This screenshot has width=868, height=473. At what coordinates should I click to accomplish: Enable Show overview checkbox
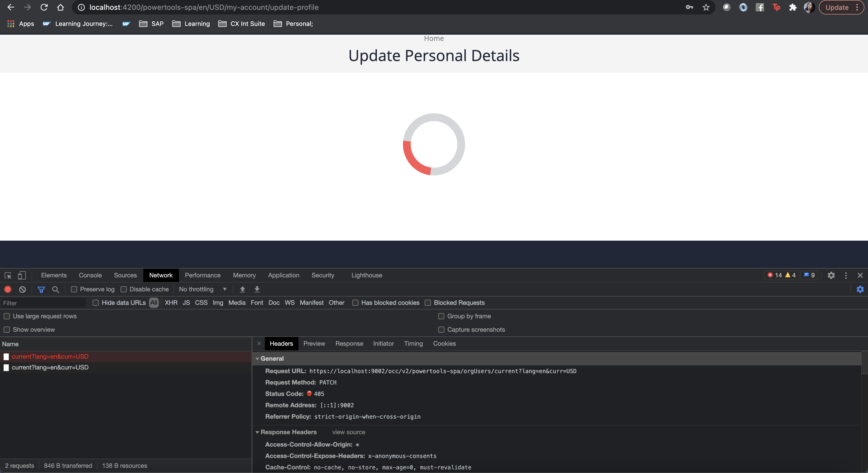click(x=7, y=330)
